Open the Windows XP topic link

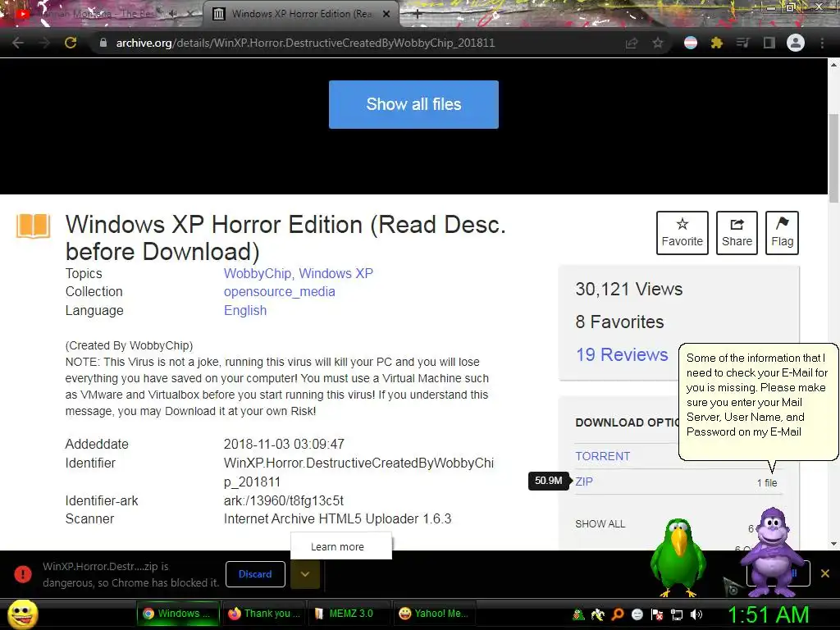[336, 273]
